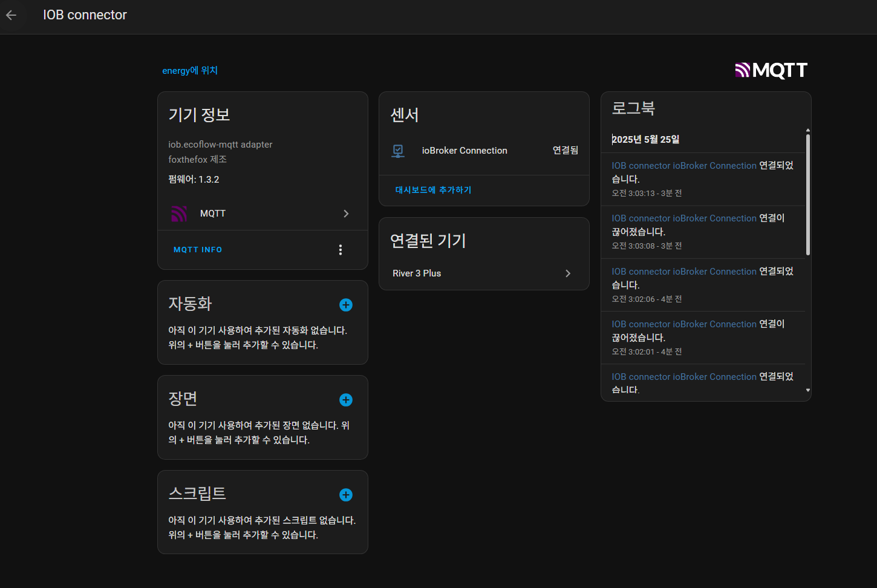This screenshot has width=877, height=588.
Task: Open the ioBroker Connection sensor row
Action: [x=465, y=151]
